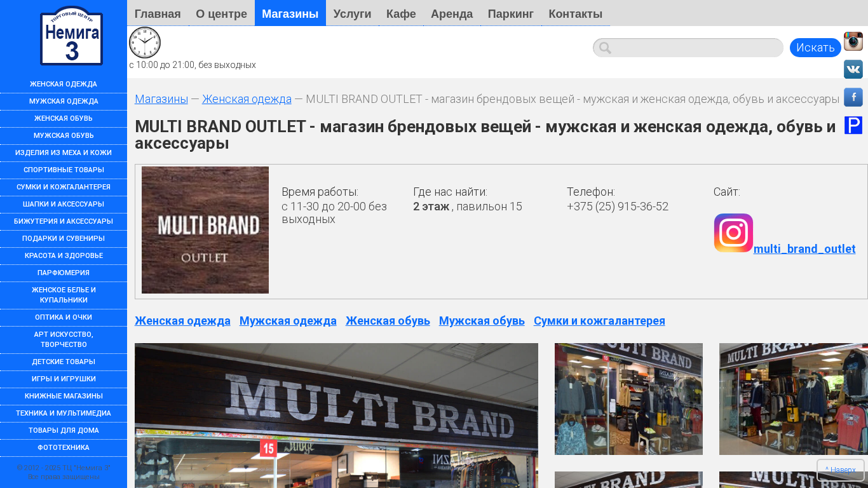Go to the Контакты menu item
Viewport: 868px width, 488px height.
tap(575, 13)
